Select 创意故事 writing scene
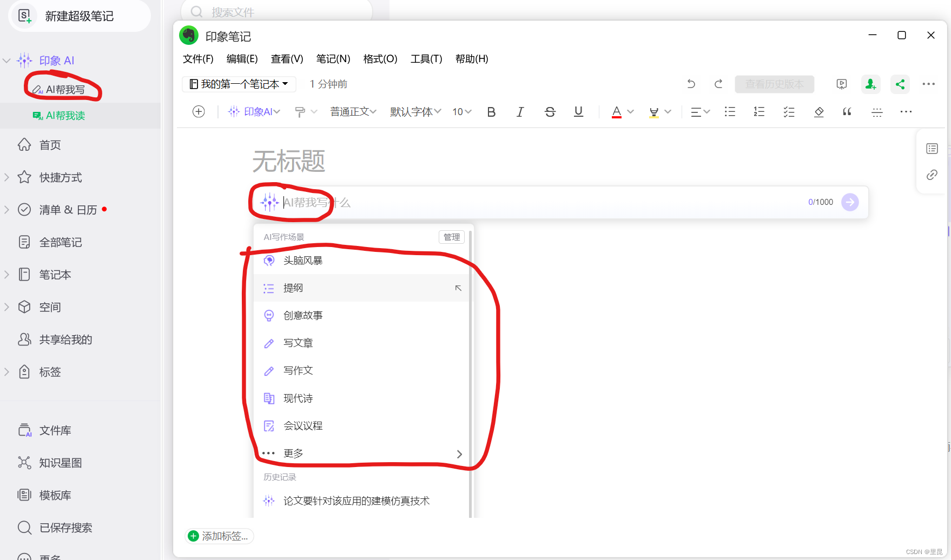The width and height of the screenshot is (951, 560). point(362,316)
